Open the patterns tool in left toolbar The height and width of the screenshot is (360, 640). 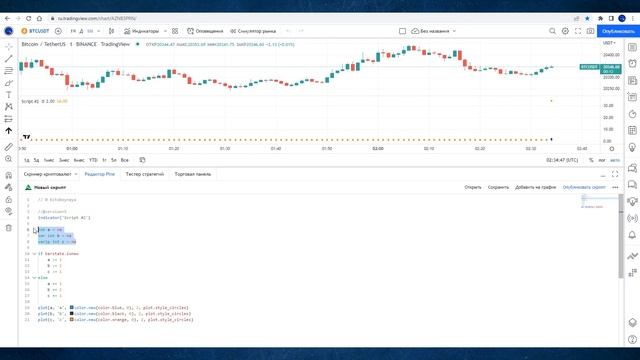click(9, 107)
